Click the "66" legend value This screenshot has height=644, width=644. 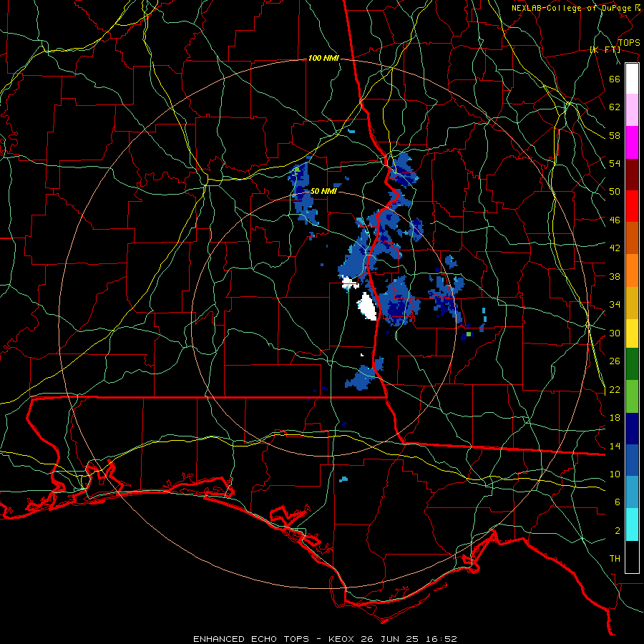615,79
